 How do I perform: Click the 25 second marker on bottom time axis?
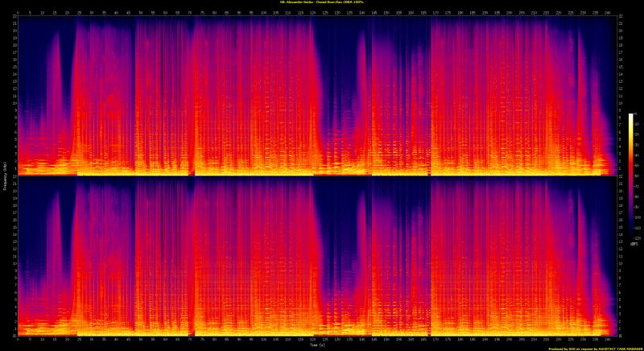coord(79,339)
